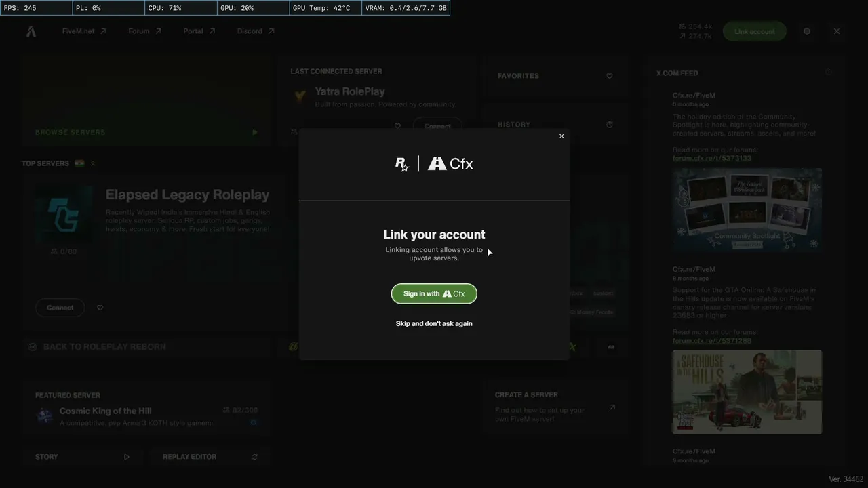Click Yatra RolePlay server logo

click(x=300, y=97)
